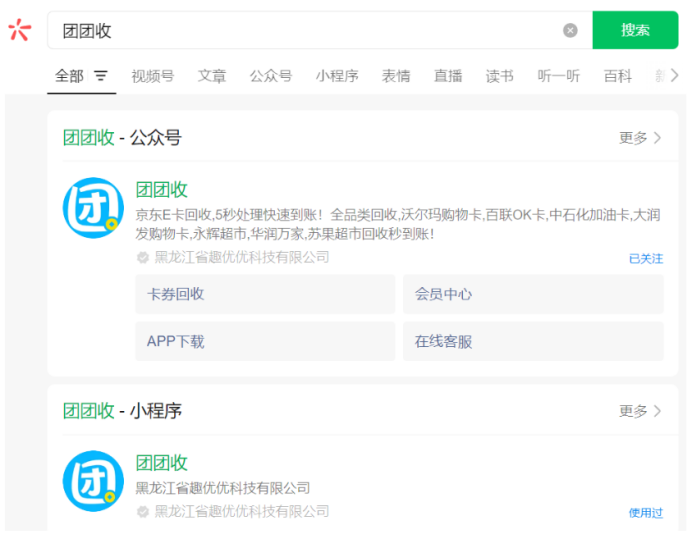Image resolution: width=693 pixels, height=549 pixels.
Task: Open 更多 in the 公众号 section
Action: point(640,138)
